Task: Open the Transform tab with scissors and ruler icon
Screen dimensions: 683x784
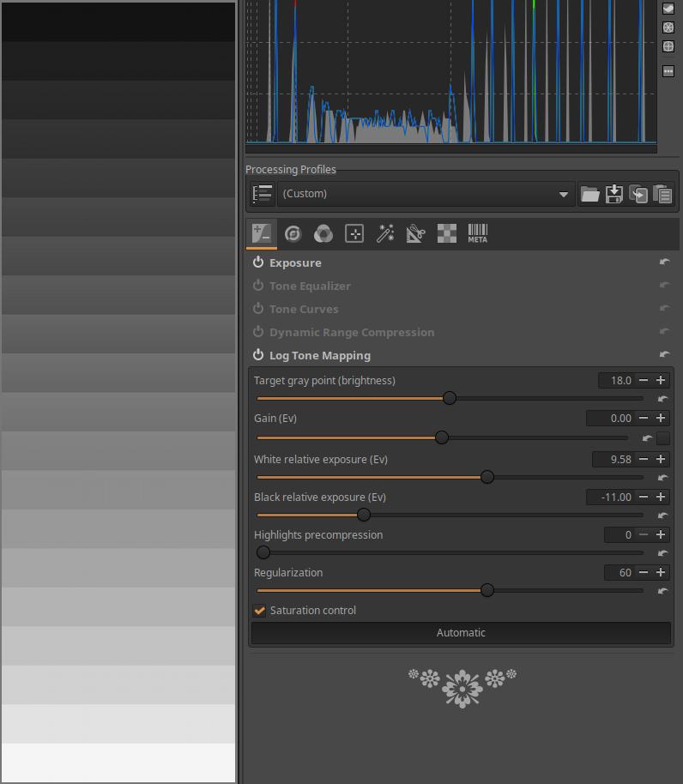Action: (415, 233)
